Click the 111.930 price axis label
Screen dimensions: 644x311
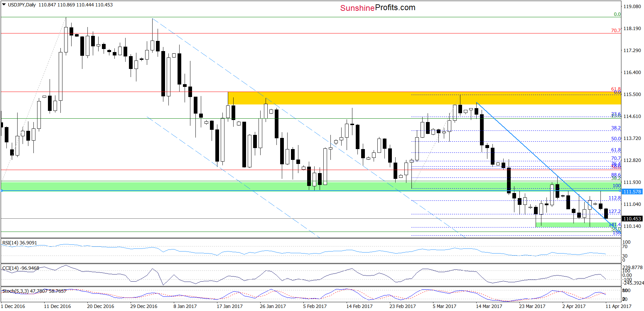click(632, 182)
